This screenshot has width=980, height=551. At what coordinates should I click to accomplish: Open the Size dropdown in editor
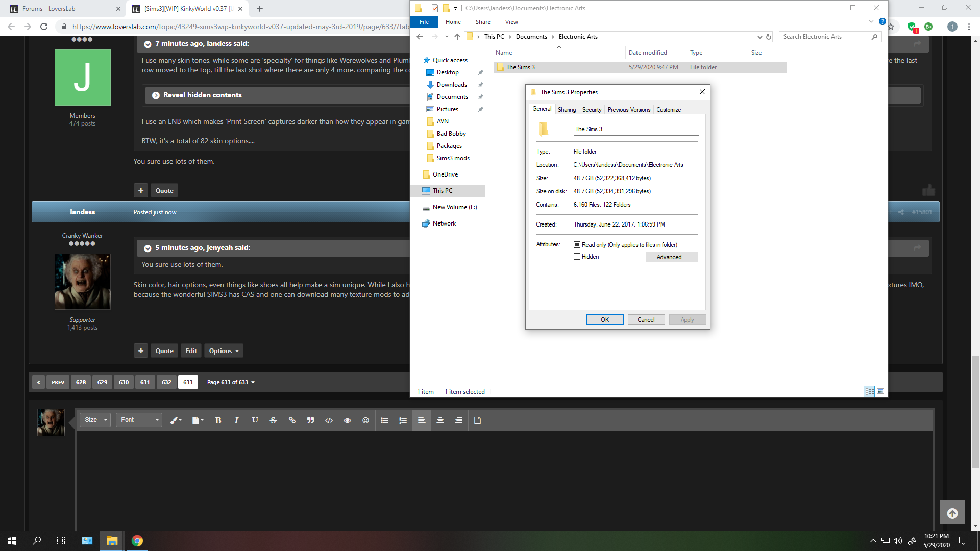(95, 420)
